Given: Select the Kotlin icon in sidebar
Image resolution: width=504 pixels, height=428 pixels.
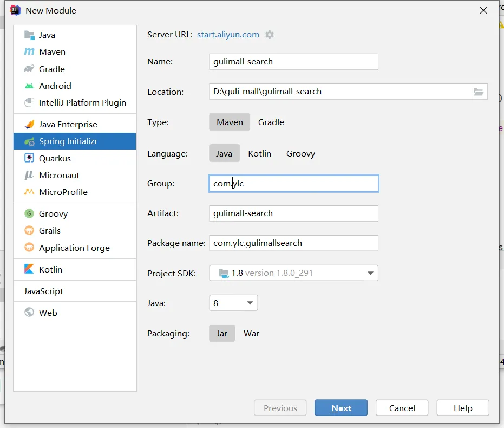Looking at the screenshot, I should coord(29,269).
